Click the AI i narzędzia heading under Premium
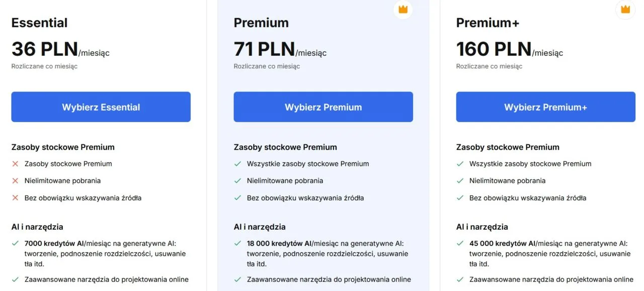Viewport: 644px width, 291px height. pyautogui.click(x=260, y=227)
